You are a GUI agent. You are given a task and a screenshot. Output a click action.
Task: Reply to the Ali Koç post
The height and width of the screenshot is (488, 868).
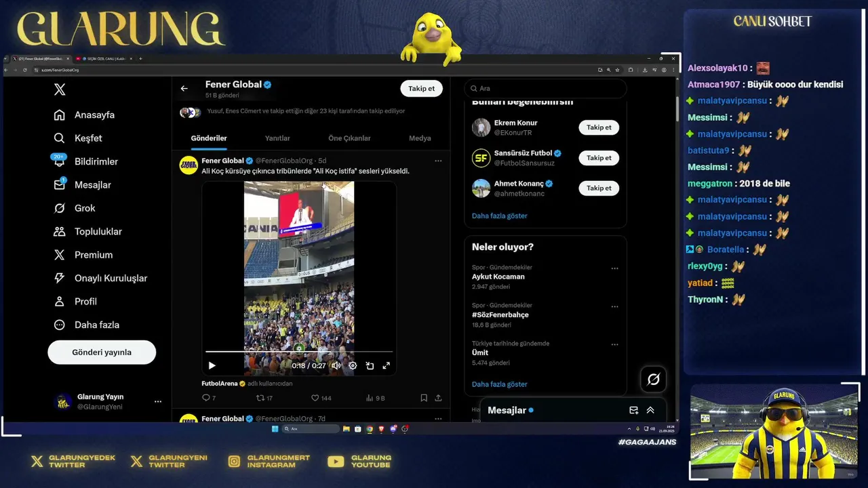tap(209, 398)
